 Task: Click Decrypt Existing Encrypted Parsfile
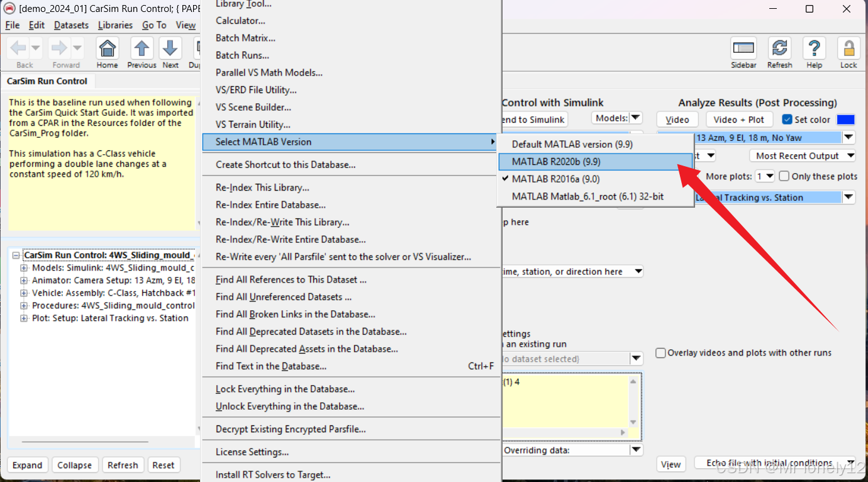(351, 429)
